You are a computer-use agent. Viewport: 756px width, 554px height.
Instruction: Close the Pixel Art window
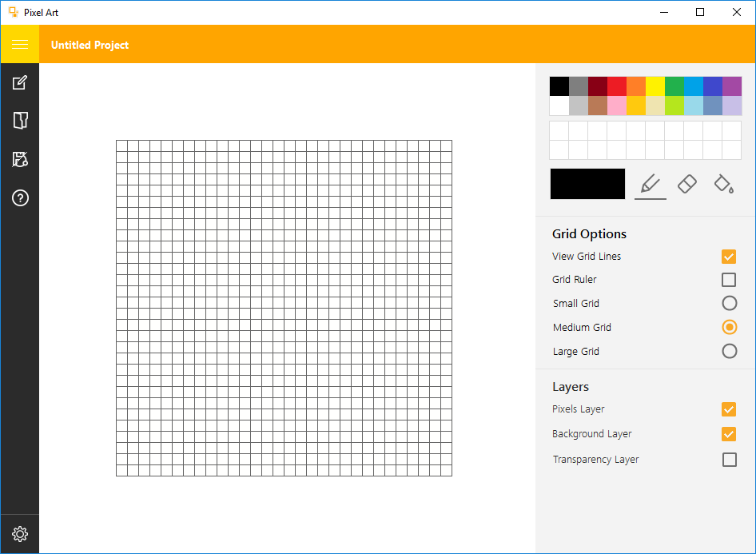(x=737, y=12)
